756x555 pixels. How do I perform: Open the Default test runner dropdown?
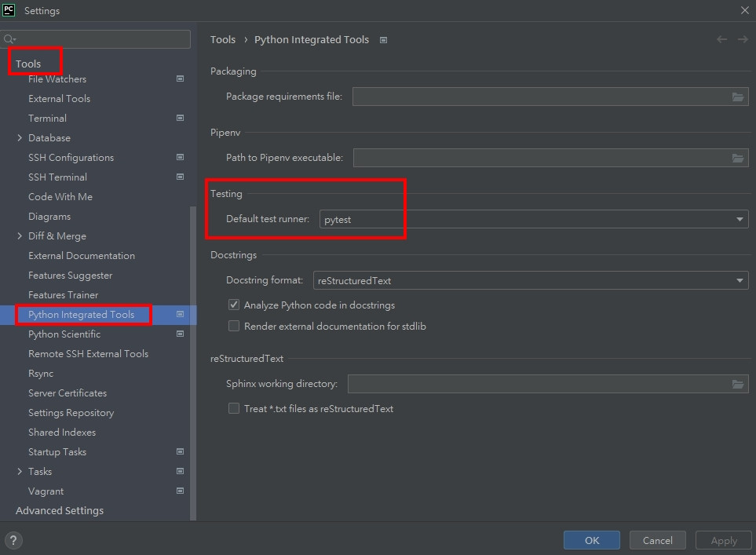coord(534,219)
